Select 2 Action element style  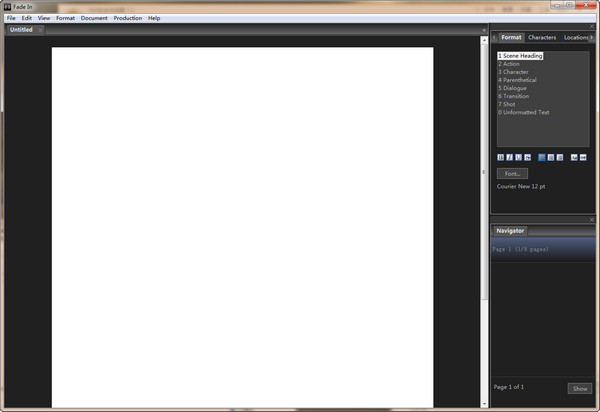(509, 64)
